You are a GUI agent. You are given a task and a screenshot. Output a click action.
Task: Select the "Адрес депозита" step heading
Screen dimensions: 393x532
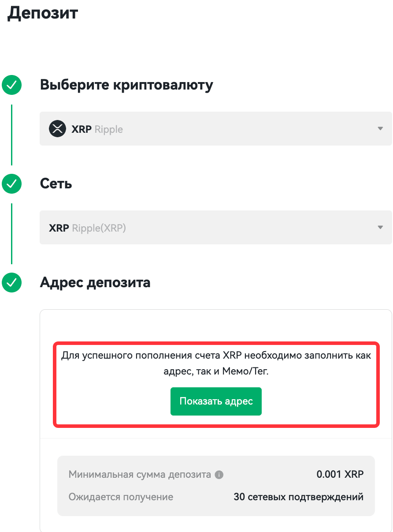click(95, 282)
